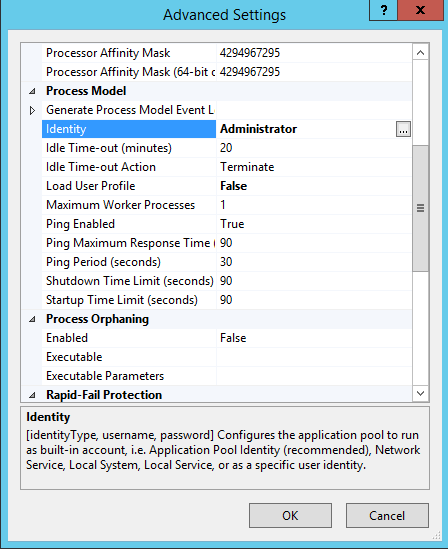
Task: Select the Maximum Worker Processes row
Action: coord(226,205)
